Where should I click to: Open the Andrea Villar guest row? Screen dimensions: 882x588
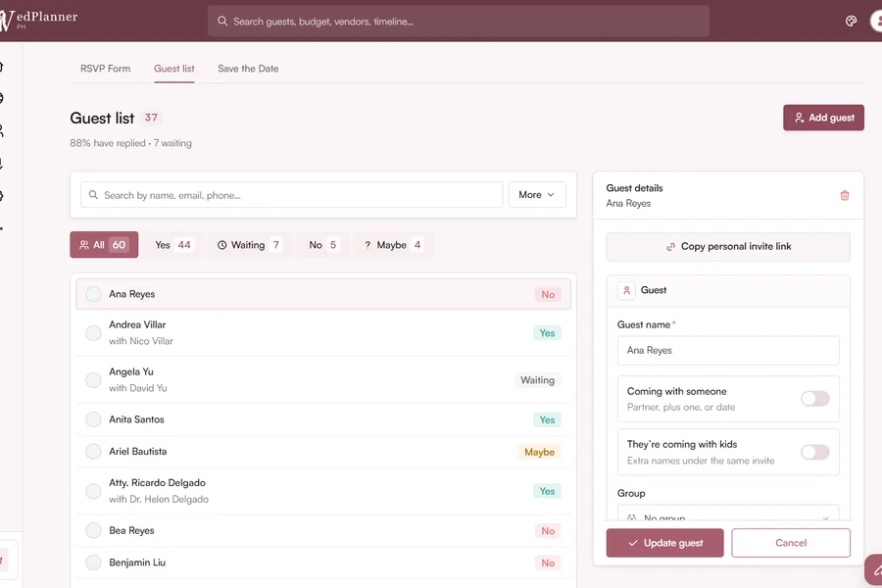(x=323, y=333)
